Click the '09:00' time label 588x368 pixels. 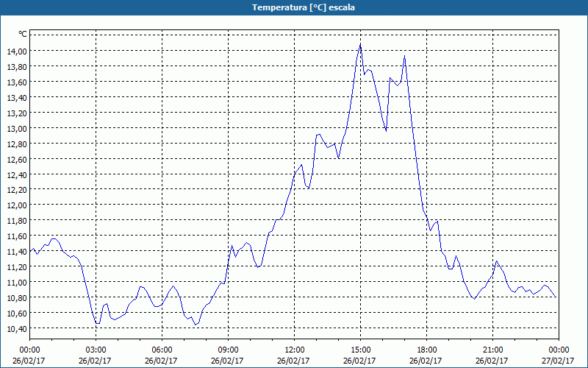tap(228, 350)
